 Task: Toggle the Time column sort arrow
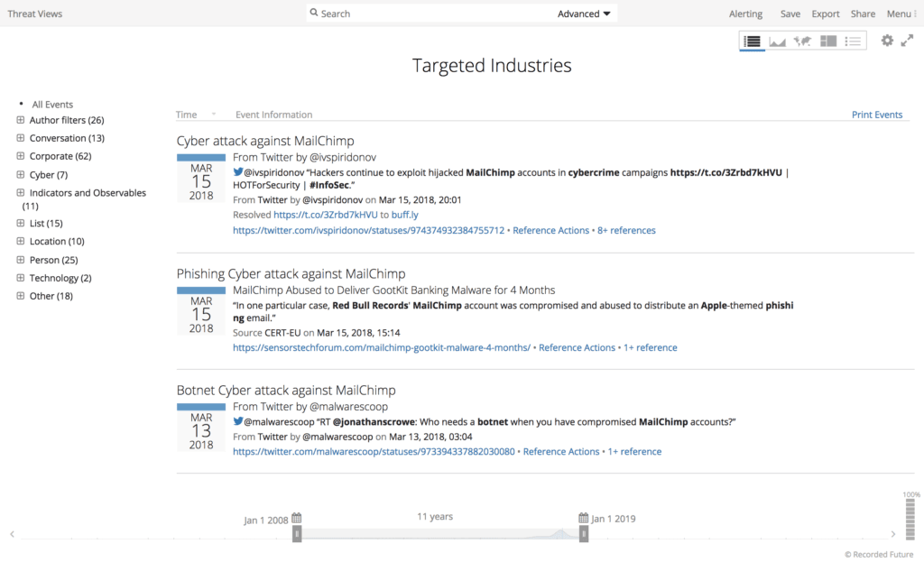(213, 115)
